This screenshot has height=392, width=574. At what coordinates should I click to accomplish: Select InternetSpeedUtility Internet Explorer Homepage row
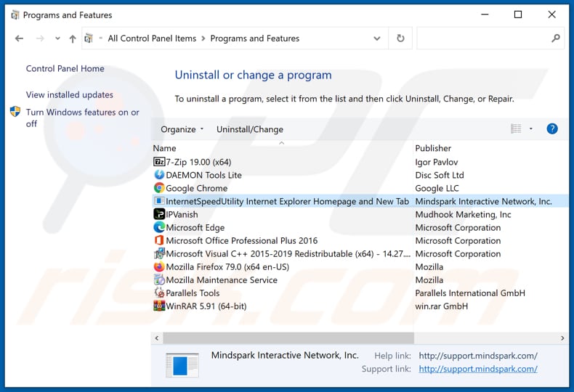coord(360,201)
